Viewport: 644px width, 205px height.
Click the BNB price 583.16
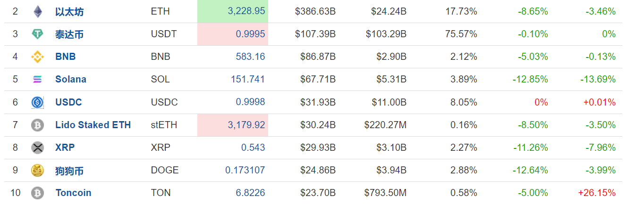(x=250, y=57)
